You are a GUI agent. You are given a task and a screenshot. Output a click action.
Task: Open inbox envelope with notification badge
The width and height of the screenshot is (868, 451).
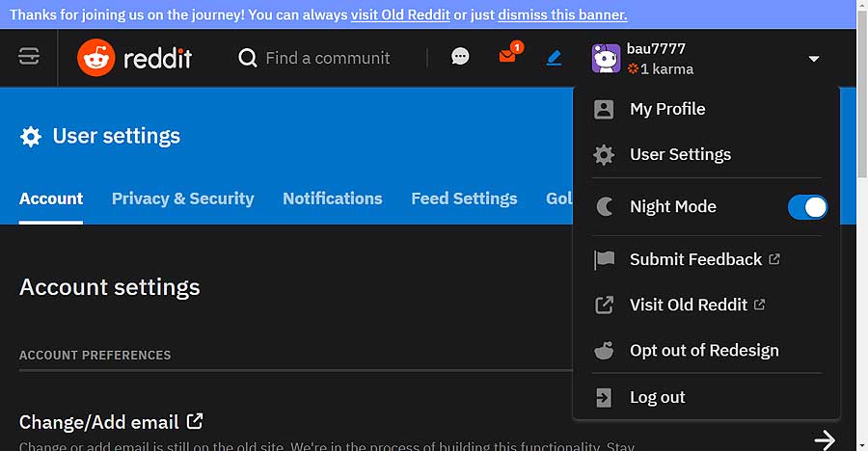point(510,54)
